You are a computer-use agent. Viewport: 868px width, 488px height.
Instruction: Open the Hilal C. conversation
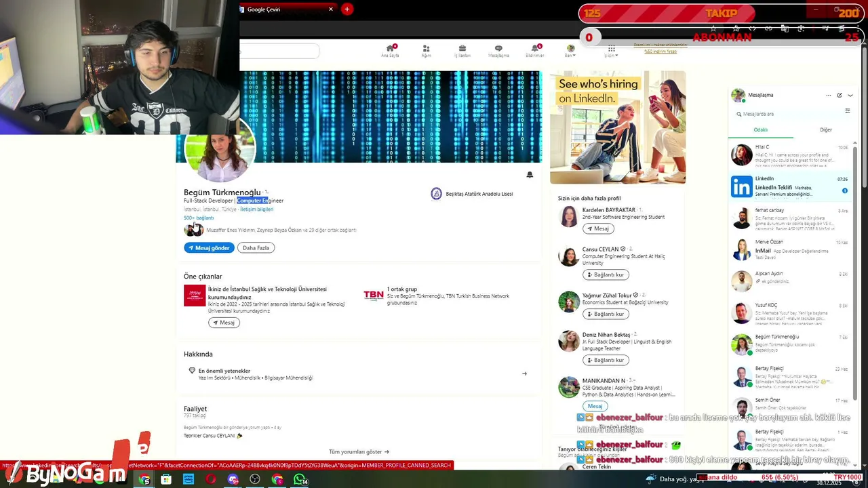[x=790, y=155]
